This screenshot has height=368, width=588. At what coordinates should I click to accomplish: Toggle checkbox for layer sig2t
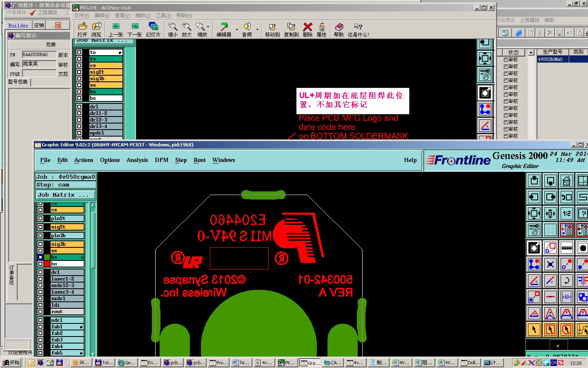40,227
